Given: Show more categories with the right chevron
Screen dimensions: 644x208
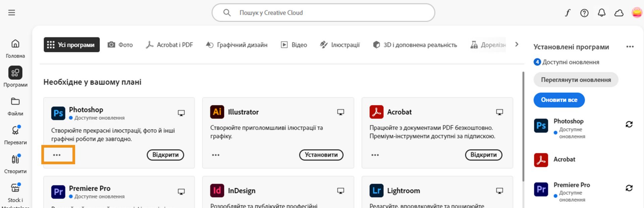Looking at the screenshot, I should tap(517, 44).
